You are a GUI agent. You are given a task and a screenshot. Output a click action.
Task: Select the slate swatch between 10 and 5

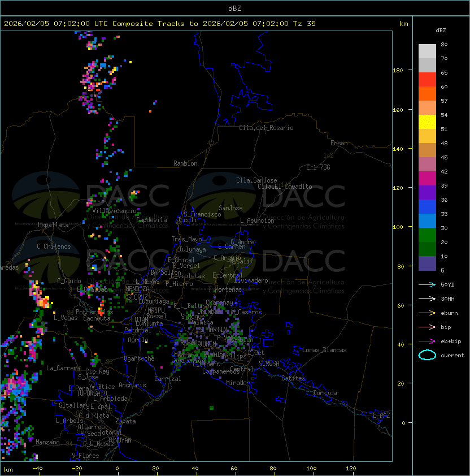pyautogui.click(x=427, y=263)
